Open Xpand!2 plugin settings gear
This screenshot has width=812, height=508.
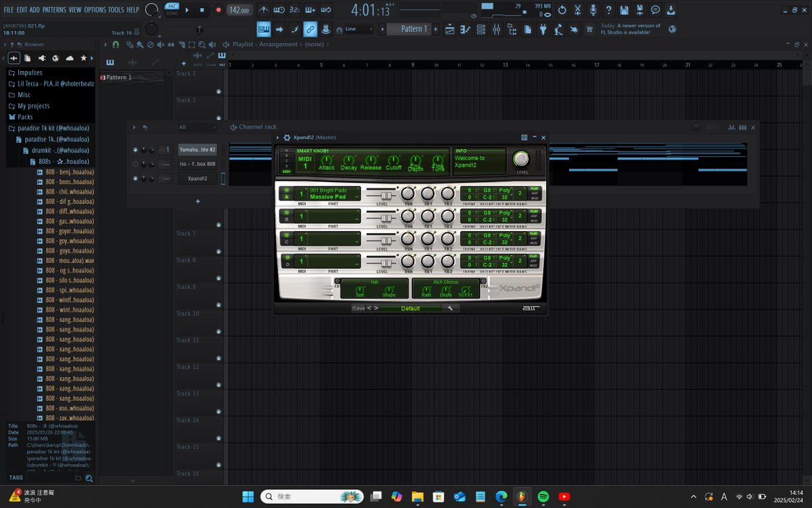tap(287, 137)
